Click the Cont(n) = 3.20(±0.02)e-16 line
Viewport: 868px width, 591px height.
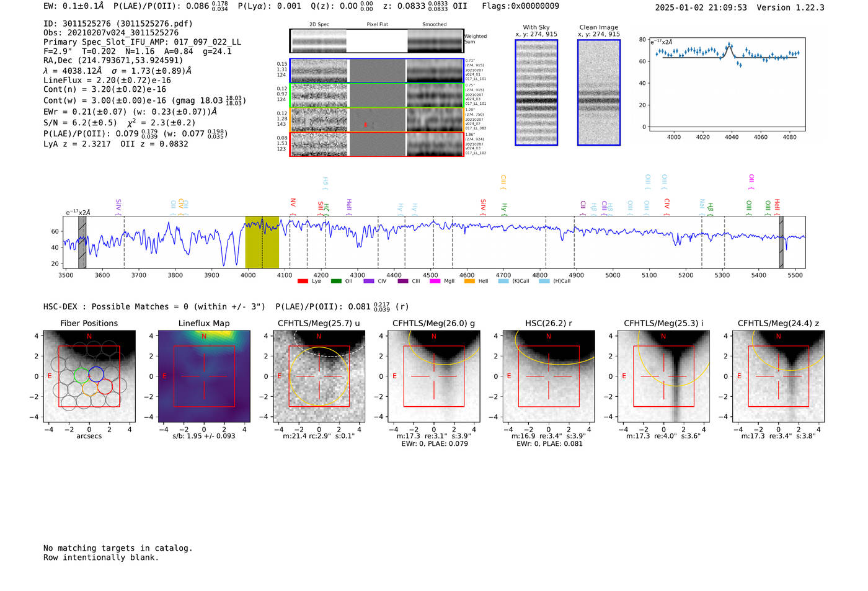point(105,89)
